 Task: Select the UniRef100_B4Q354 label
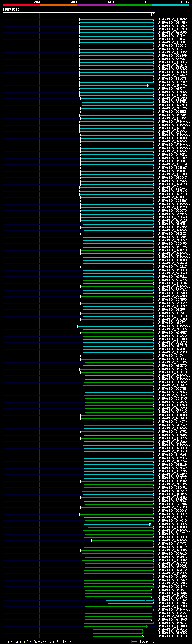coord(172,461)
